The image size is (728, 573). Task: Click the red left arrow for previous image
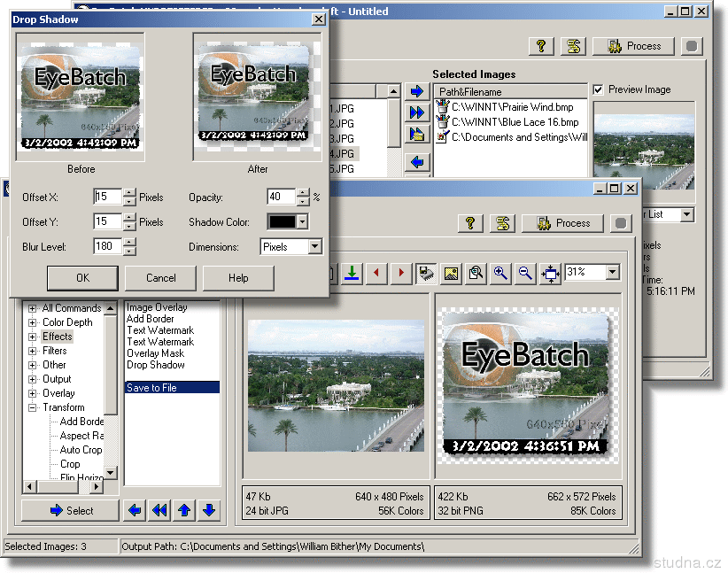[377, 273]
